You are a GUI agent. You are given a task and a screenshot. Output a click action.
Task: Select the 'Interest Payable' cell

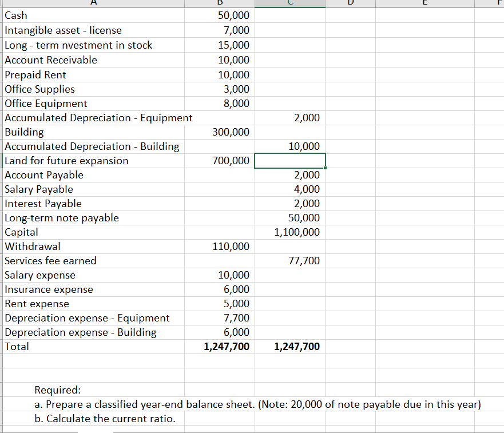coord(94,204)
